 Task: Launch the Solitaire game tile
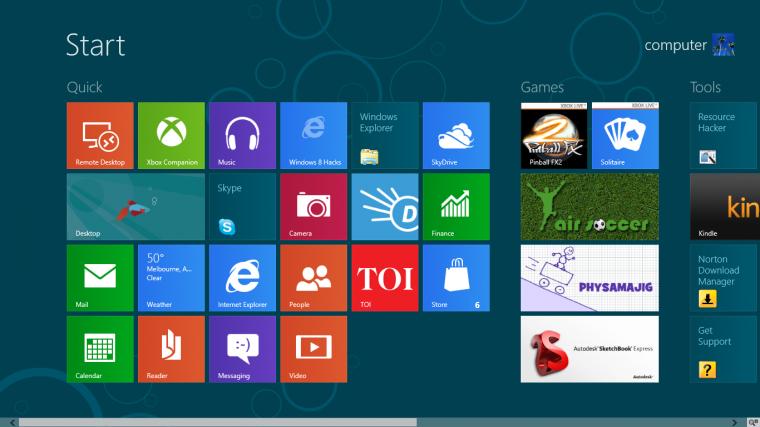click(x=625, y=135)
